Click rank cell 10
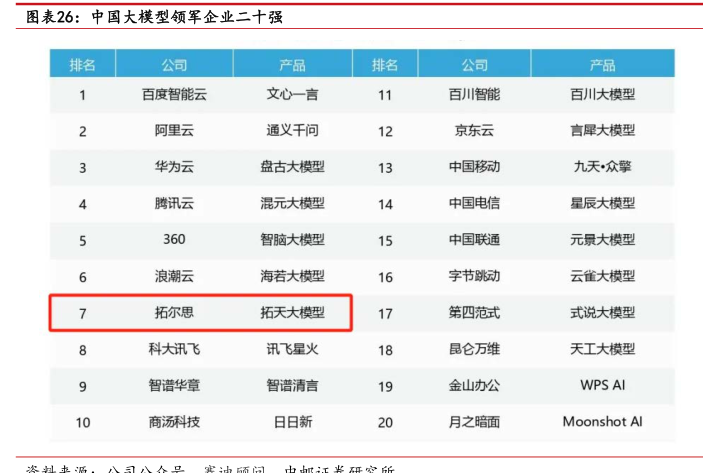 click(x=83, y=423)
